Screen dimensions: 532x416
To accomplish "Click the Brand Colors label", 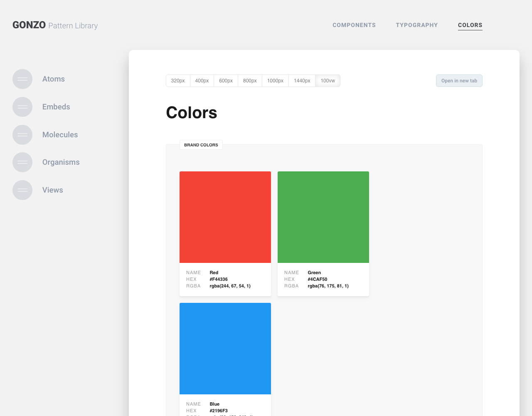I will click(201, 145).
